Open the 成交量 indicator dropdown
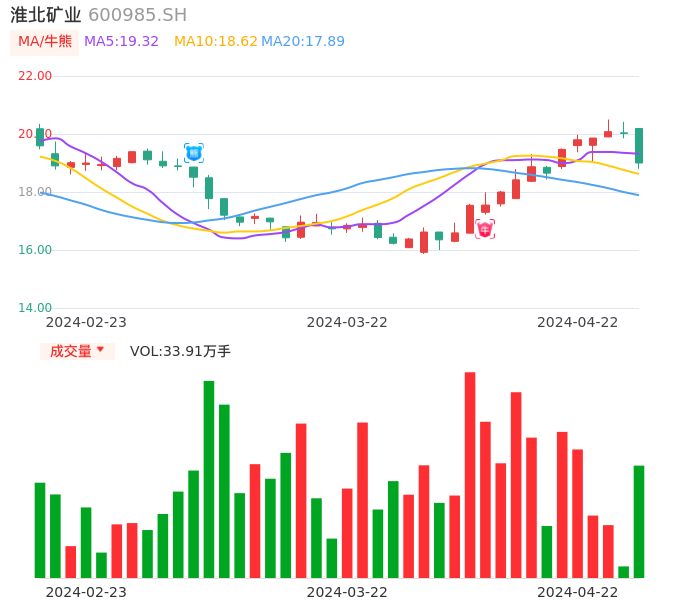 point(77,351)
